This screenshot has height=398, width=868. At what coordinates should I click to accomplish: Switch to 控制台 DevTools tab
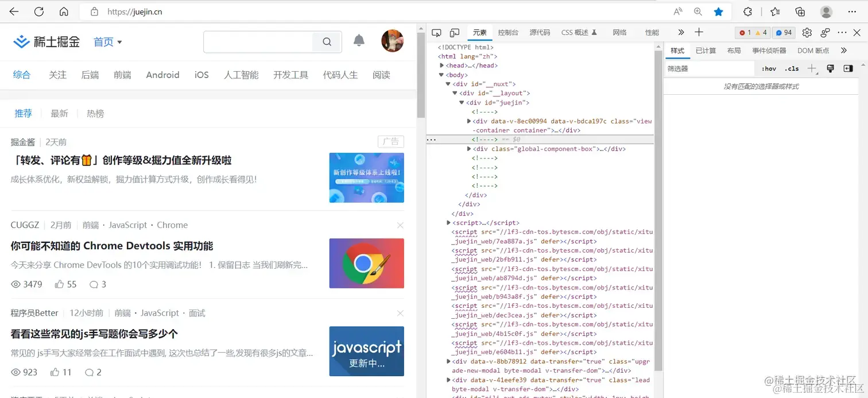(508, 33)
